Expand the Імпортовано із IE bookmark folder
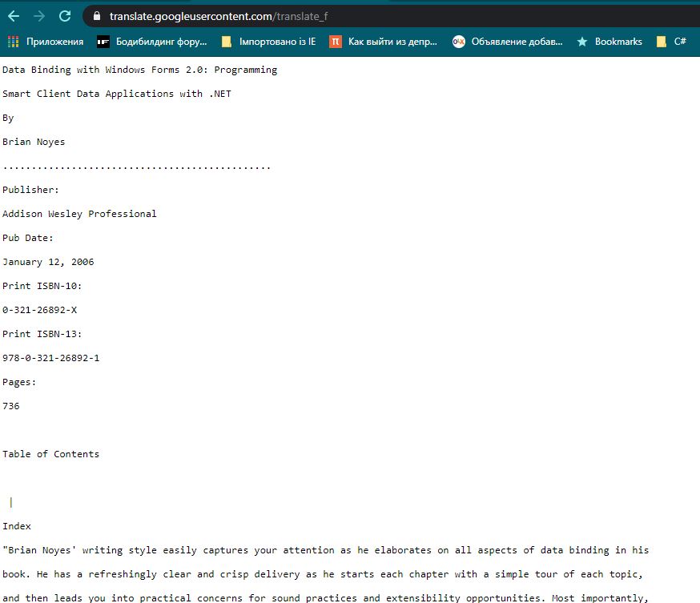Viewport: 700px width, 603px height. (x=268, y=42)
